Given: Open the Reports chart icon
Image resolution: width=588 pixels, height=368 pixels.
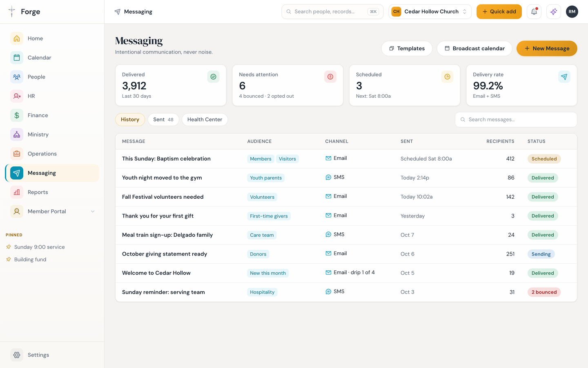Looking at the screenshot, I should click(x=17, y=192).
